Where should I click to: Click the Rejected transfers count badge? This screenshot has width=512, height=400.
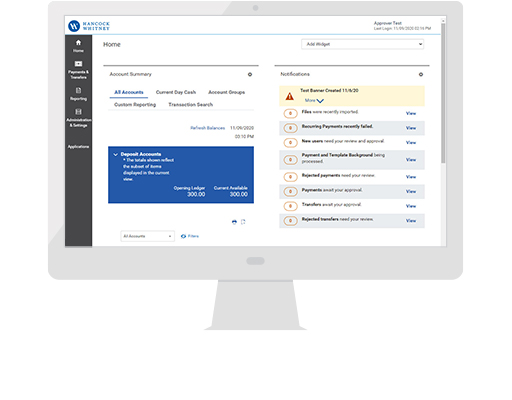pyautogui.click(x=290, y=221)
